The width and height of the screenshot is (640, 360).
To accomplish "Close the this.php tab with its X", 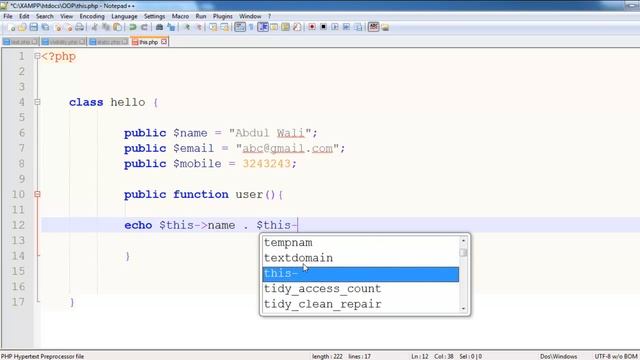I will tap(164, 42).
